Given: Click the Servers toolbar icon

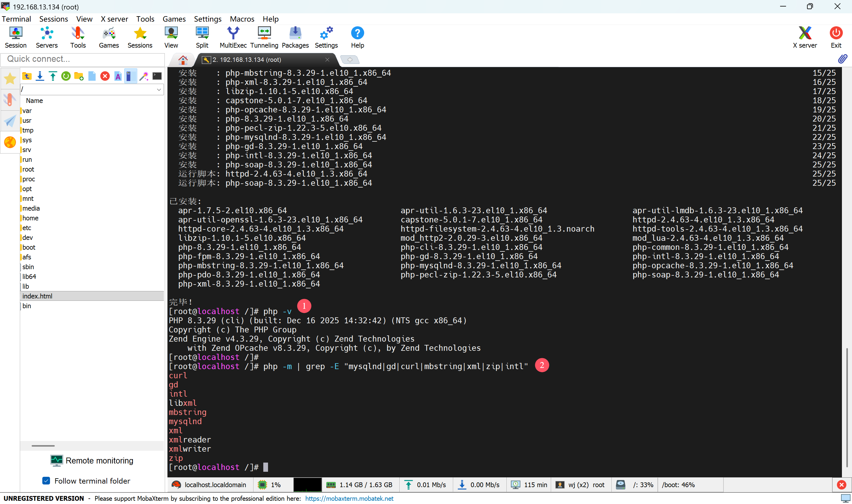Looking at the screenshot, I should pyautogui.click(x=46, y=37).
